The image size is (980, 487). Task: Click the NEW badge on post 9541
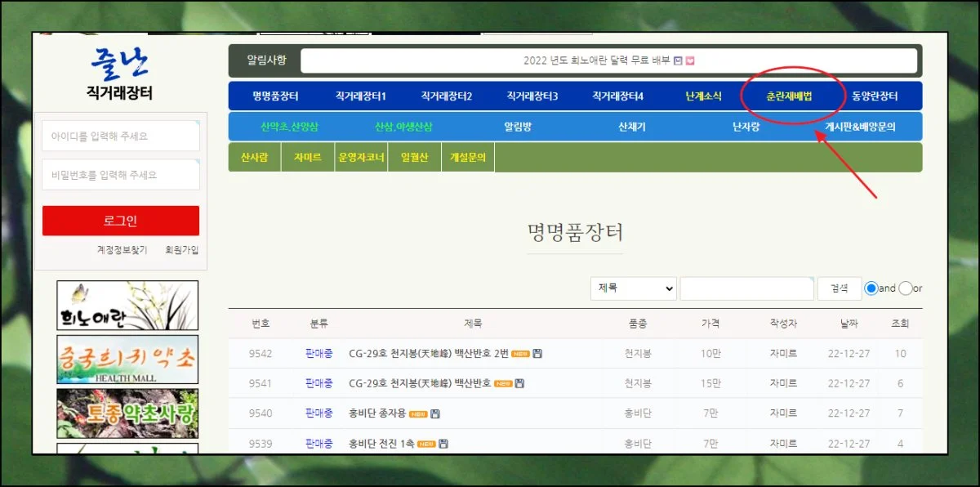point(502,383)
